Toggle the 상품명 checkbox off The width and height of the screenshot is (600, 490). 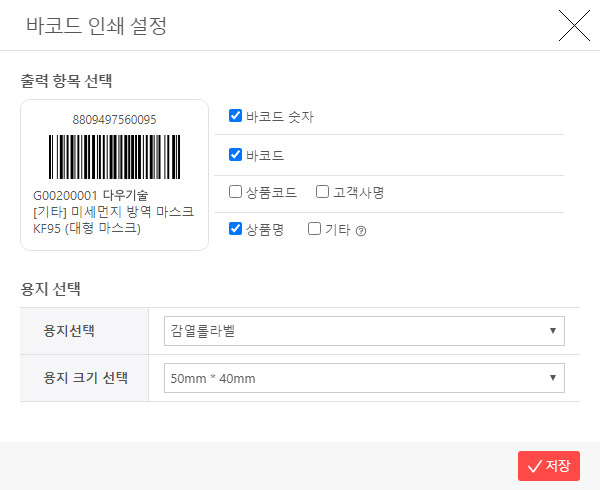point(236,229)
